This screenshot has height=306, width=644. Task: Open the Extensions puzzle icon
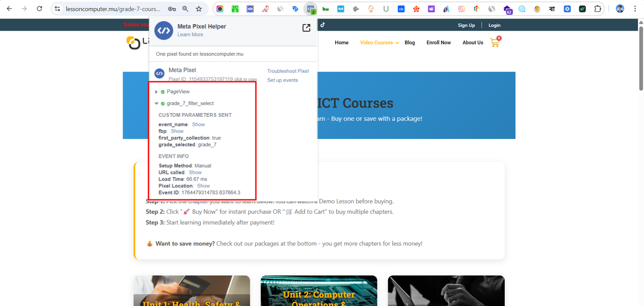(598, 9)
